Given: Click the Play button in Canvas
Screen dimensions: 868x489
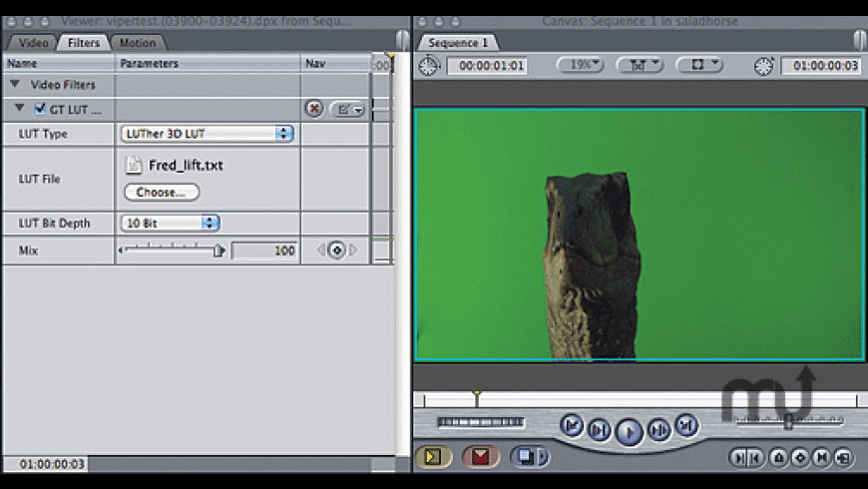Looking at the screenshot, I should pos(629,430).
